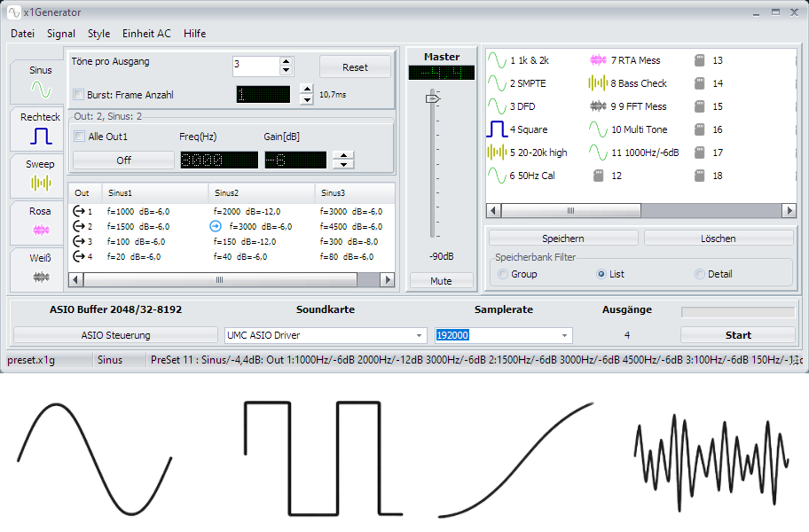Check the Alle Out1 checkbox
The height and width of the screenshot is (532, 809).
80,137
